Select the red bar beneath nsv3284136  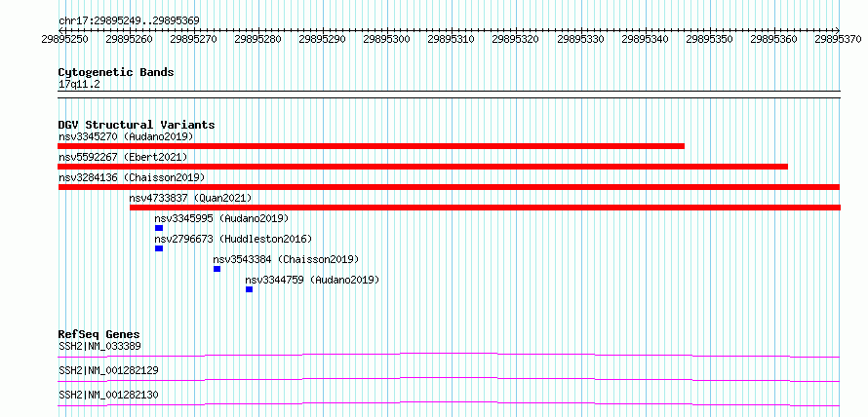pyautogui.click(x=449, y=187)
